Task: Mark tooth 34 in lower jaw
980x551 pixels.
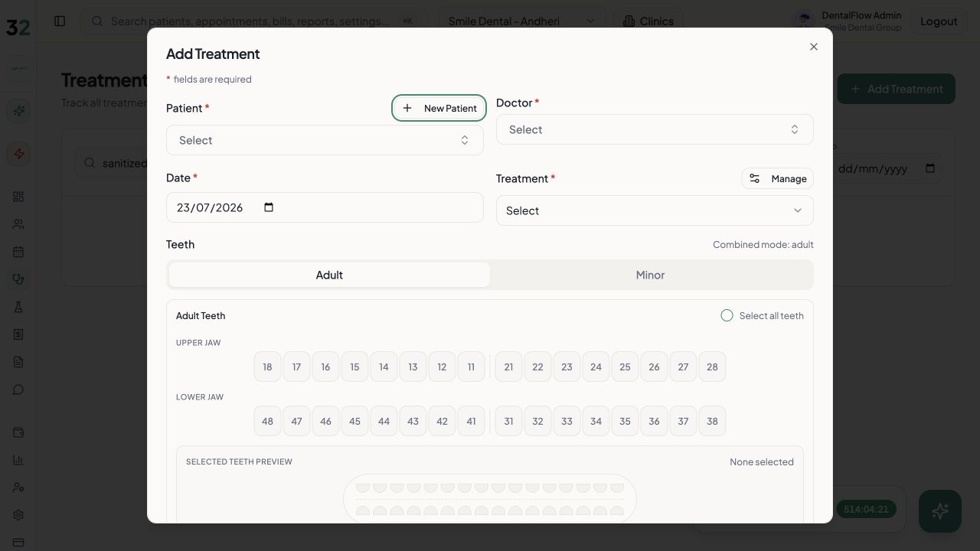Action: tap(596, 421)
